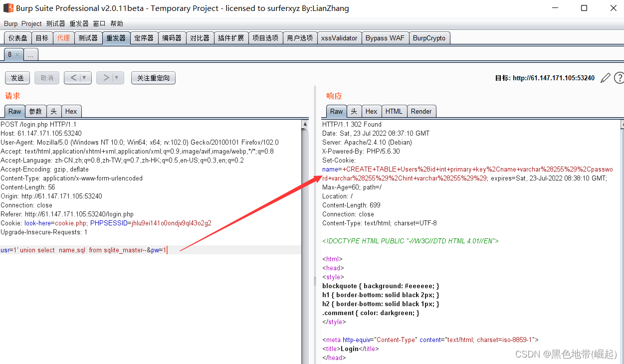Viewport: 624px width, 364px height.
Task: Select request Hex tab
Action: pos(71,111)
